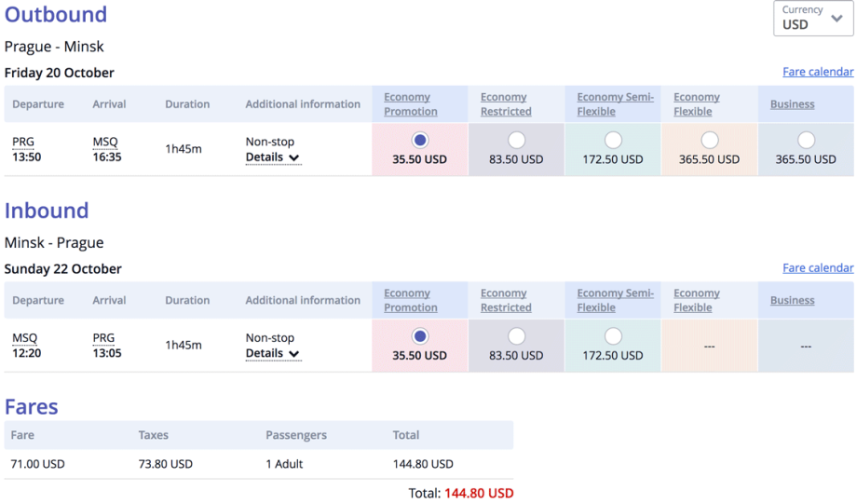
Task: Select inbound Economy Promotion 35.50 USD fare
Action: [420, 336]
